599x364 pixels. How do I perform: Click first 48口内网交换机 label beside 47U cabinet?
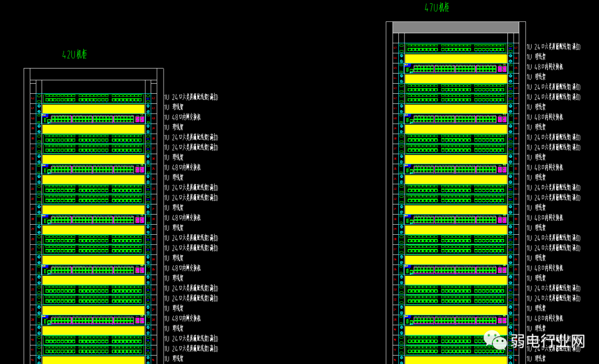(x=544, y=67)
